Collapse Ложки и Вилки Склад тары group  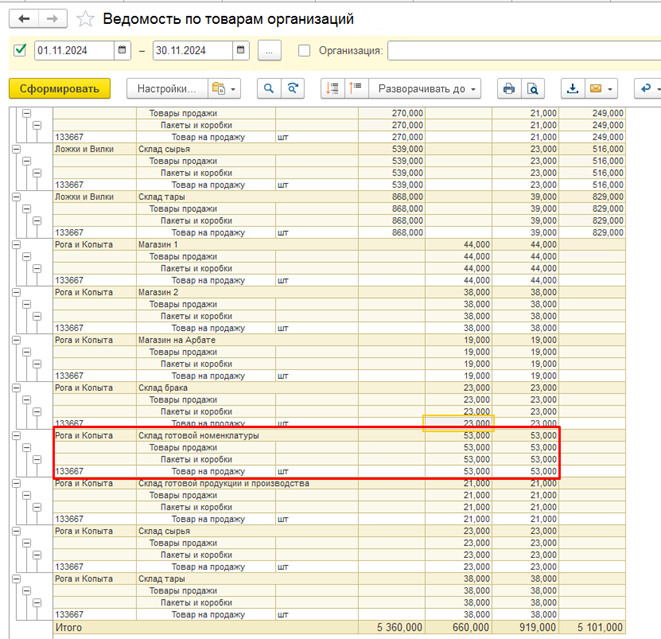(x=16, y=197)
